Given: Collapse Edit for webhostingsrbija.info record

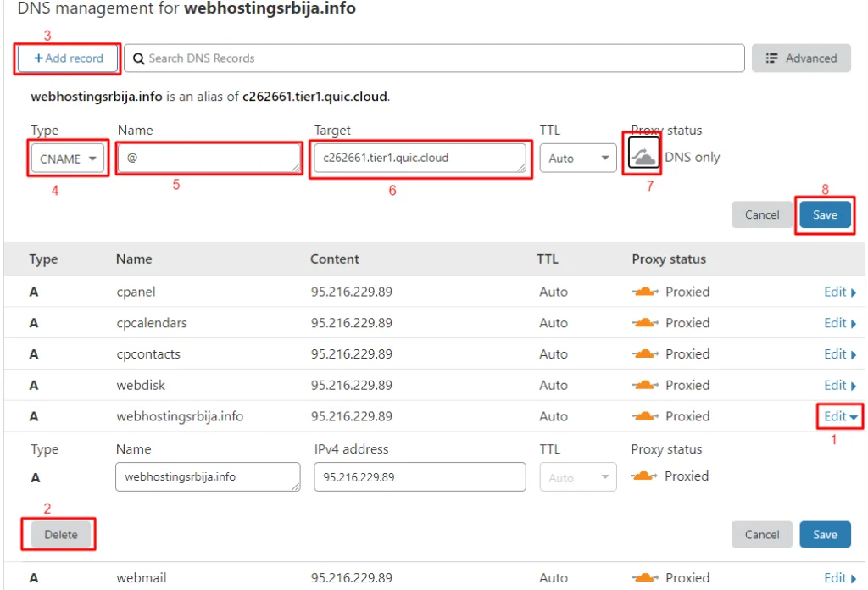Looking at the screenshot, I should 840,416.
